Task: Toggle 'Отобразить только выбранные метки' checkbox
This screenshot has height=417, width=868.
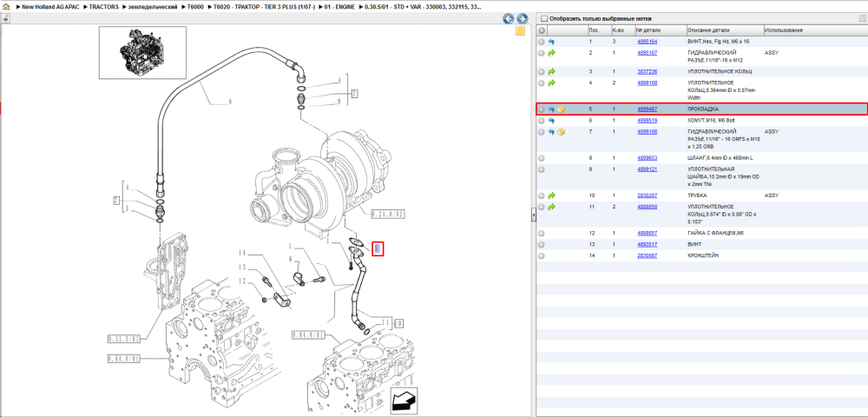Action: pyautogui.click(x=543, y=18)
